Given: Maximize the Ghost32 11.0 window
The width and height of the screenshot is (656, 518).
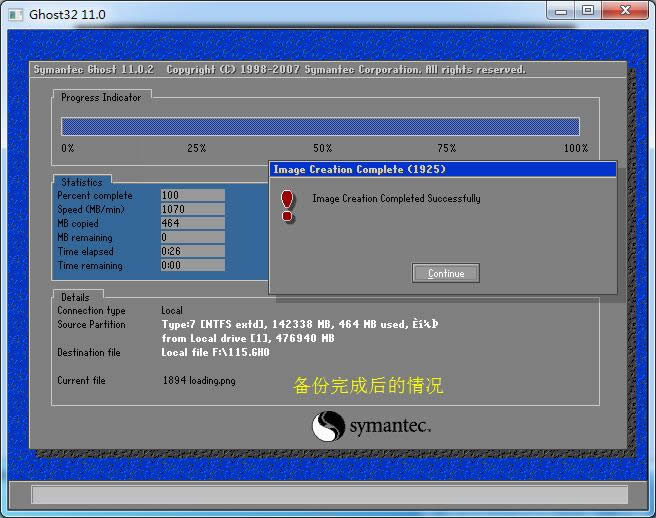Looking at the screenshot, I should click(x=588, y=11).
